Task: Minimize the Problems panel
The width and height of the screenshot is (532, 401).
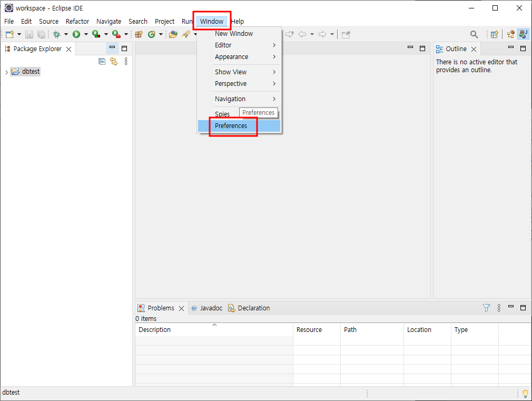Action: 511,307
